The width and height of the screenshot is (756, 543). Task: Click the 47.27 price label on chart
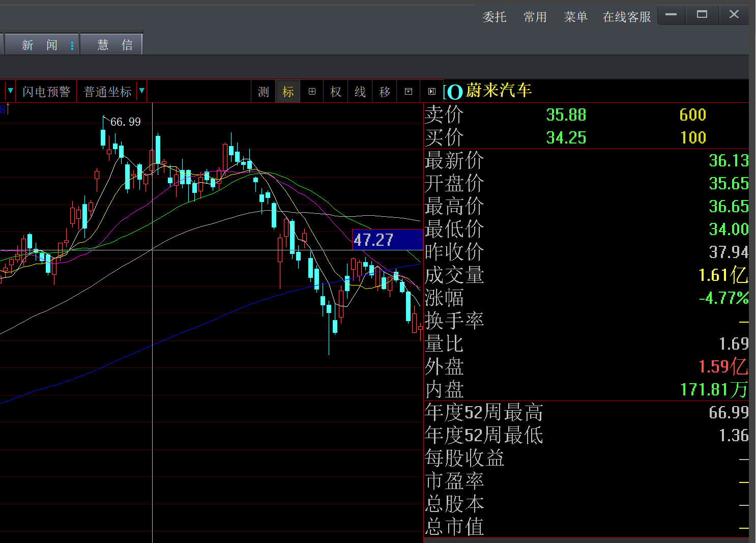pos(388,240)
